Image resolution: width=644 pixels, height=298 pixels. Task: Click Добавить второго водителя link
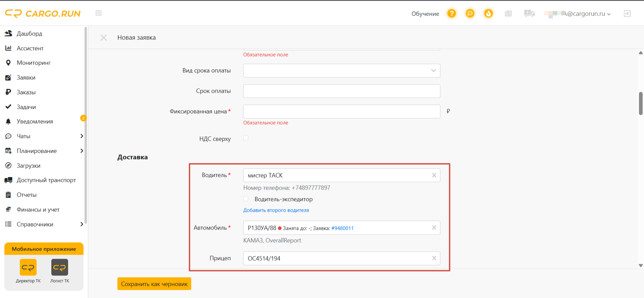pos(276,210)
